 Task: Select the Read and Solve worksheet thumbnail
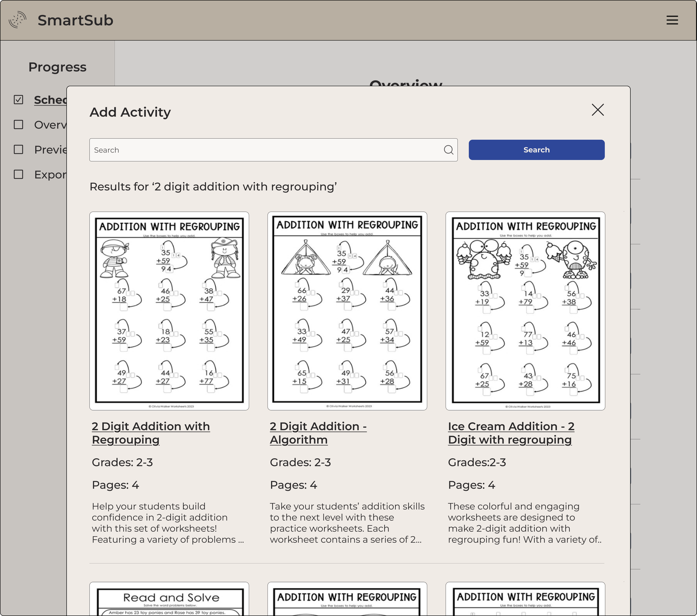tap(169, 600)
